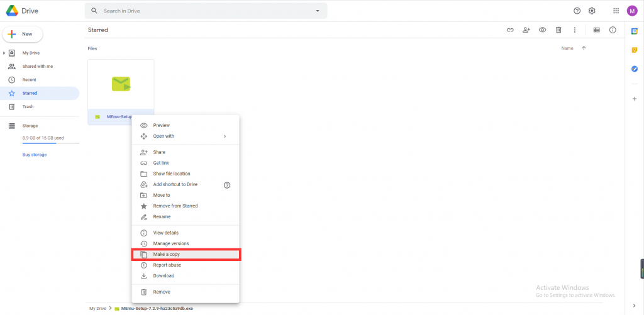Click the New button

[x=23, y=34]
